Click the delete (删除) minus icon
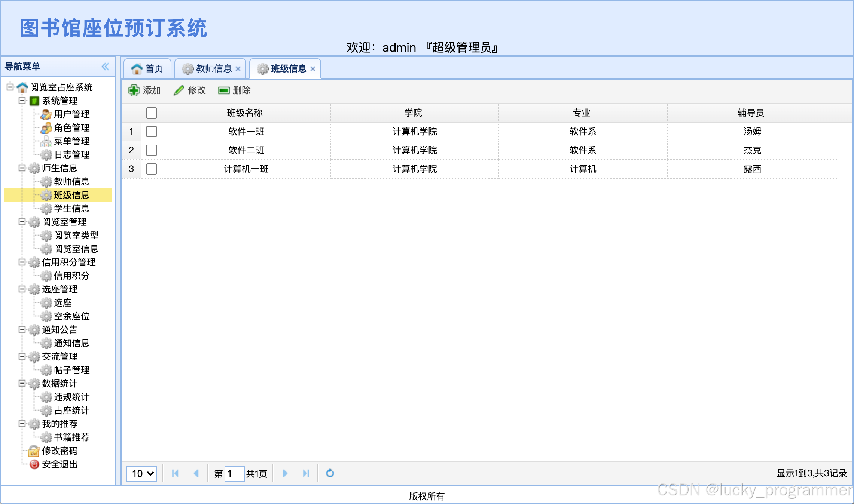The width and height of the screenshot is (854, 504). pyautogui.click(x=223, y=90)
